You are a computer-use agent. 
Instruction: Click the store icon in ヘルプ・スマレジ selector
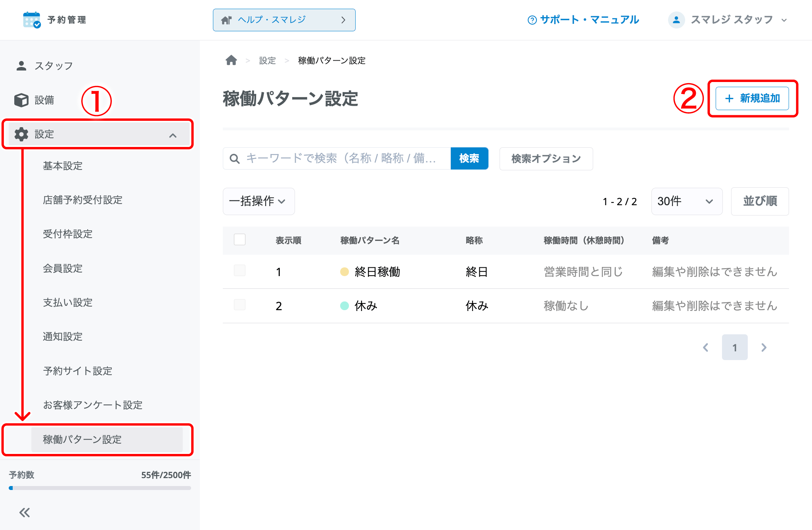click(226, 20)
